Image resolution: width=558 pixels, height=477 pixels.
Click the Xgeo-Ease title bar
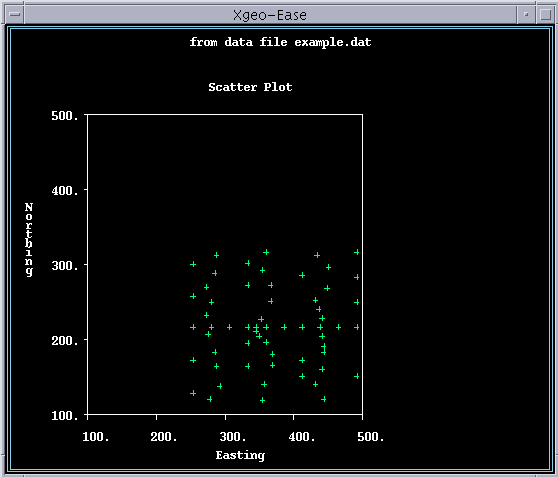[270, 15]
